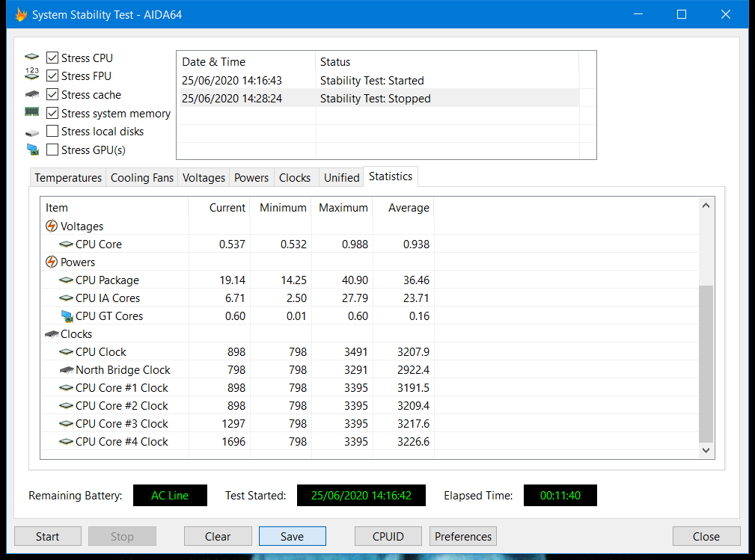Click the Elapsed Time 00:11:40 display
Image resolution: width=755 pixels, height=560 pixels.
pos(560,495)
